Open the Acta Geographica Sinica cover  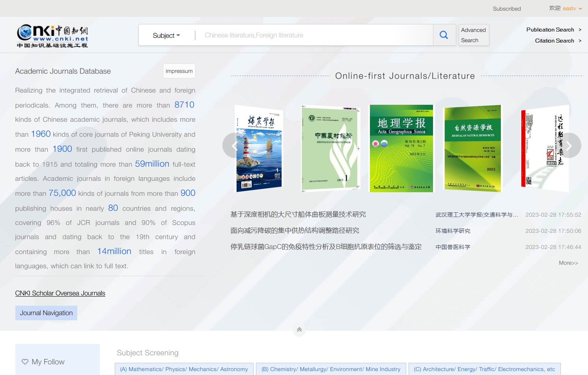click(401, 149)
